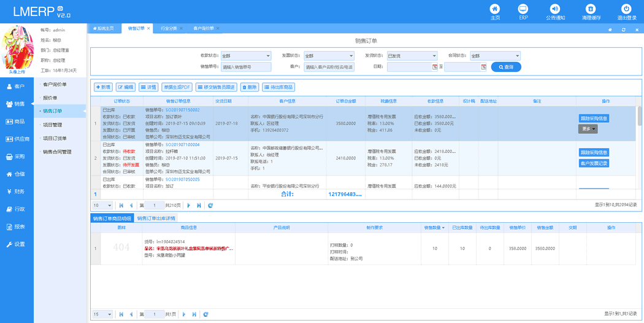Open the 设置 sidebar module

(x=17, y=244)
